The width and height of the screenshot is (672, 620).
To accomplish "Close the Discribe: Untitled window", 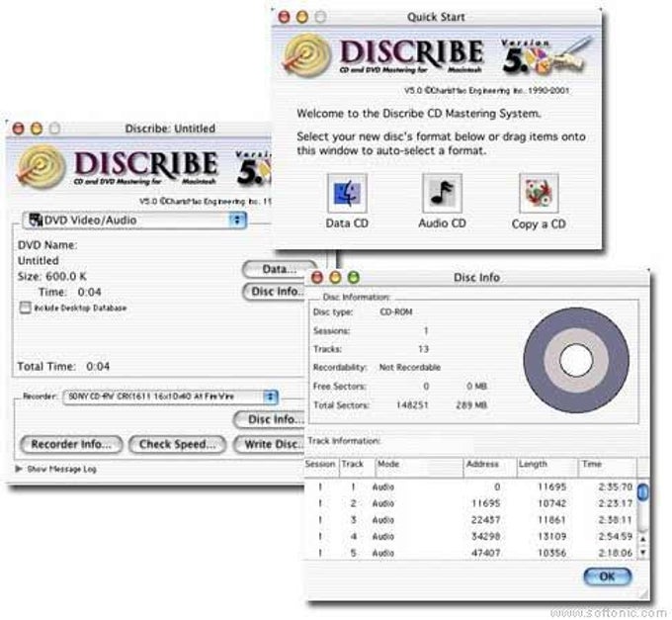I will 18,129.
